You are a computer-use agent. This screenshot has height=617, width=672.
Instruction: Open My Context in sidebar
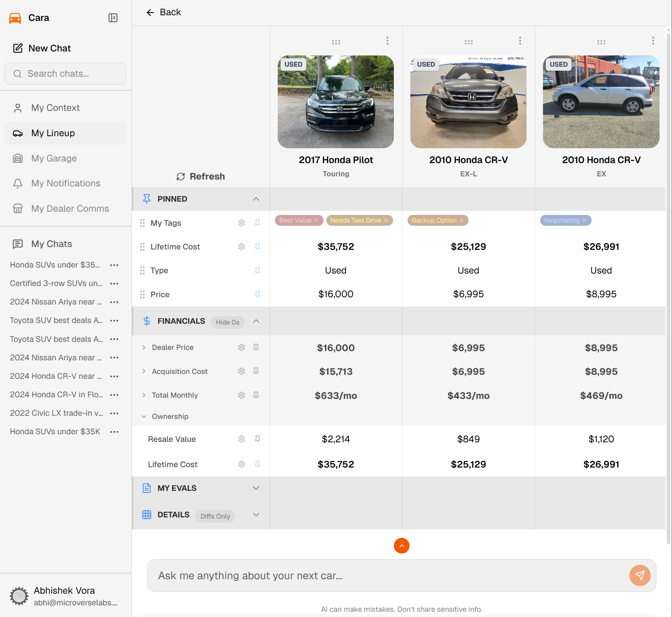(65, 108)
